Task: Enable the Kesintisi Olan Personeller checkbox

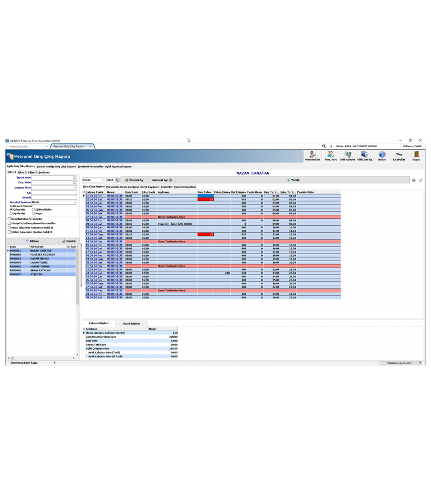Action: pos(8,219)
